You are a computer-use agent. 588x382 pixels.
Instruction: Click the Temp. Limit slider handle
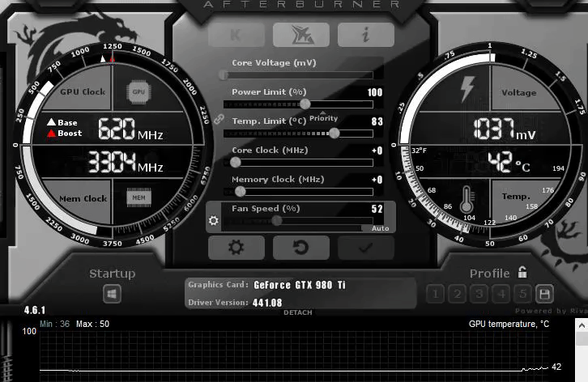[334, 133]
